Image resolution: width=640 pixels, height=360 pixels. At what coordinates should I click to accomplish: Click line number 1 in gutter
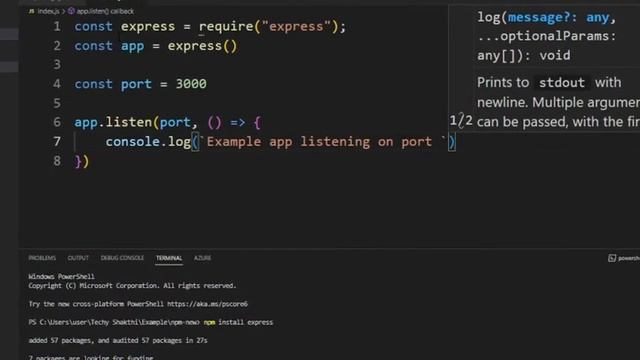click(57, 27)
